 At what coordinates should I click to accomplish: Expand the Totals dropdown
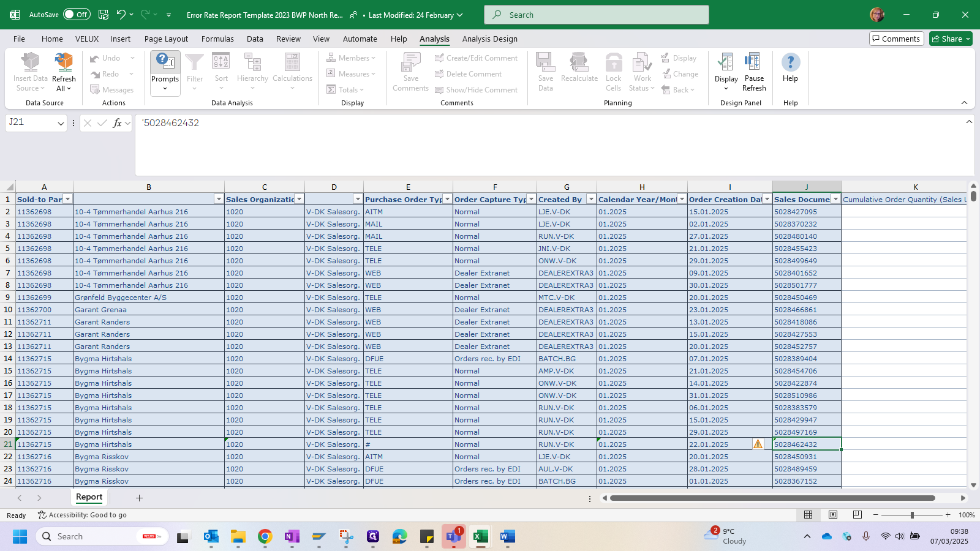click(x=361, y=90)
